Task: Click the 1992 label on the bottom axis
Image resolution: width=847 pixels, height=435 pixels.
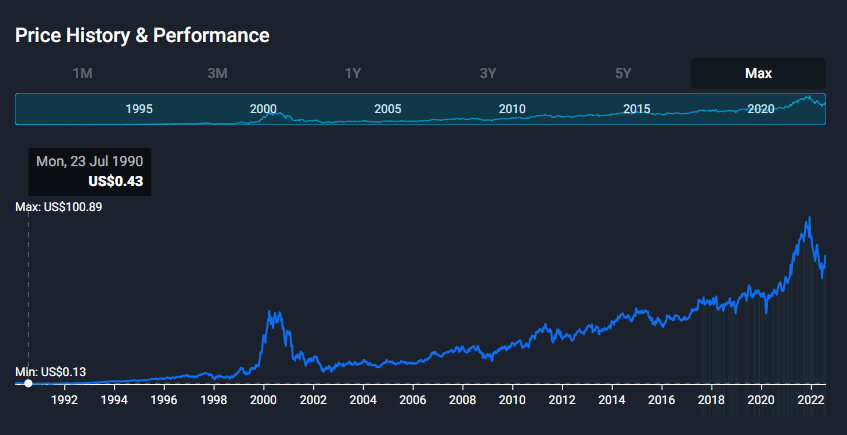Action: click(x=65, y=401)
